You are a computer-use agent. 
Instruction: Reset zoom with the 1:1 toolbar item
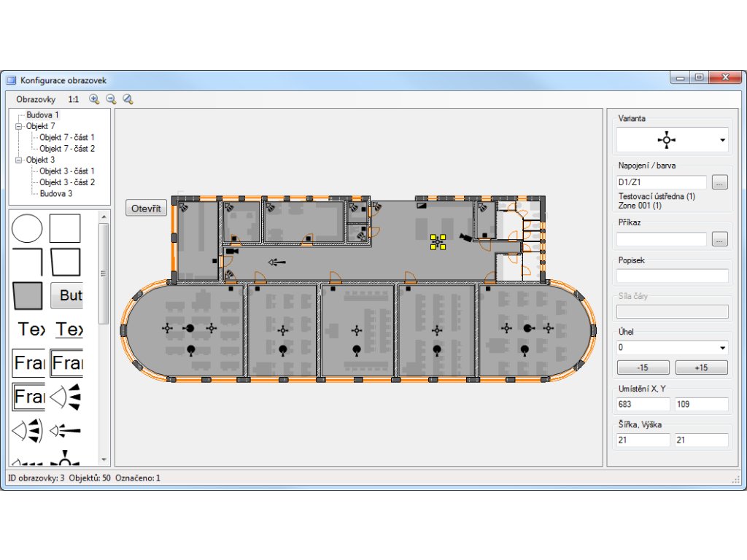pos(74,99)
